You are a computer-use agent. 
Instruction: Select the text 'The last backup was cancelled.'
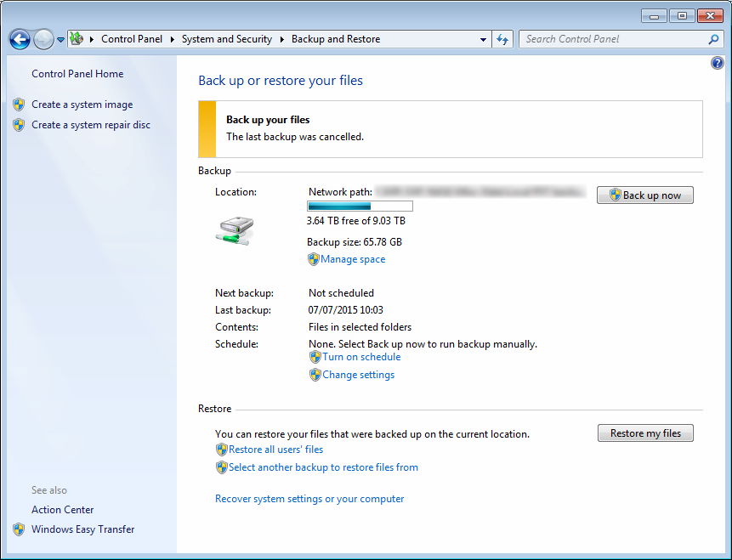coord(295,137)
